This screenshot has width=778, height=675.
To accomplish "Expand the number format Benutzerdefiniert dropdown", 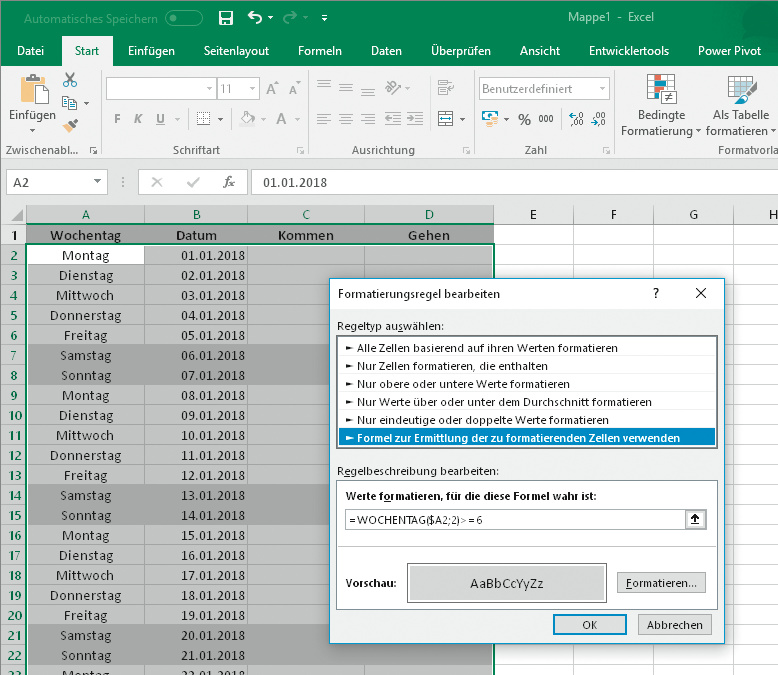I will tap(602, 89).
